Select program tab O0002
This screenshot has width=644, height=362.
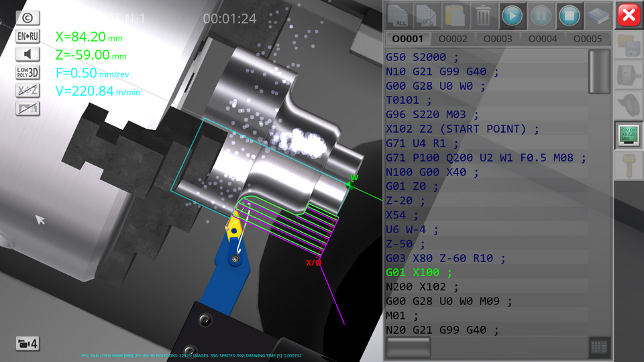453,39
